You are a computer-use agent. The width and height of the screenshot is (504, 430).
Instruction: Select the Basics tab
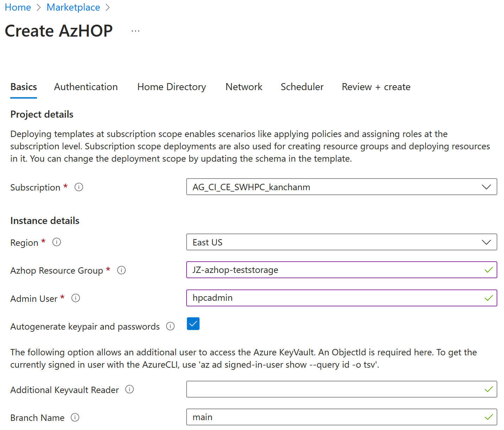[24, 87]
